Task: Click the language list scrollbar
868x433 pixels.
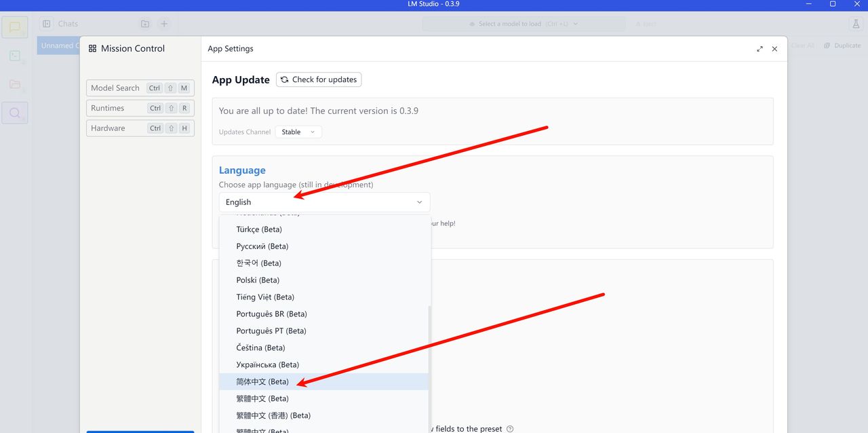Action: (x=429, y=369)
